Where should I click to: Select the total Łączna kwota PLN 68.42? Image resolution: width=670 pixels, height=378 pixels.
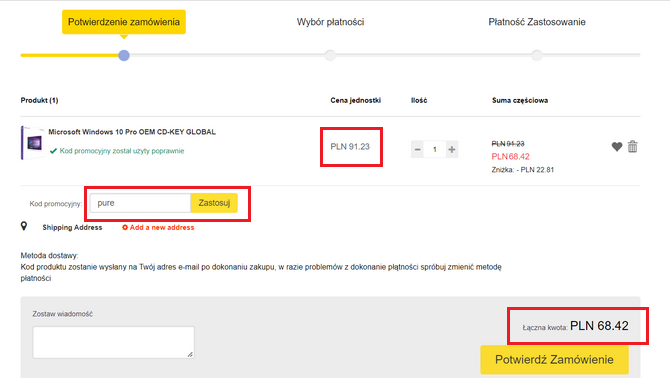tap(576, 326)
